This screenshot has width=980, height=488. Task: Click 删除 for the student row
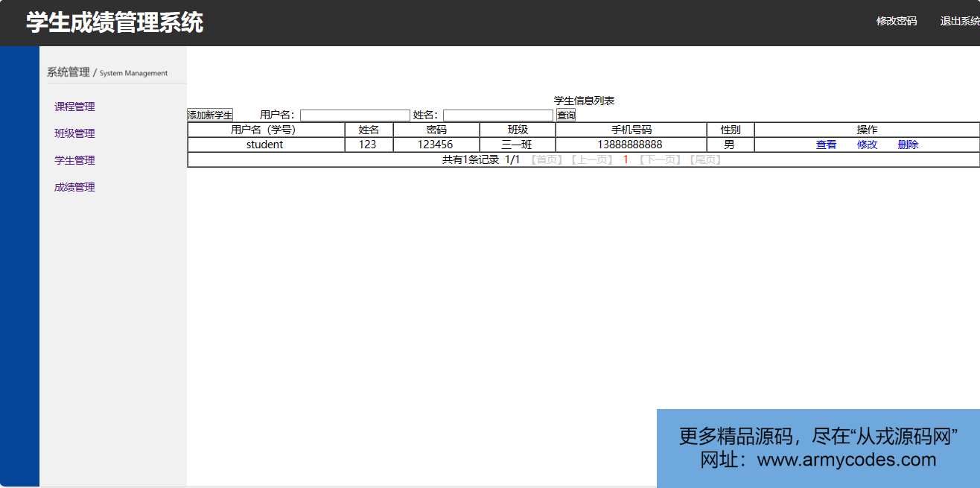[x=908, y=145]
